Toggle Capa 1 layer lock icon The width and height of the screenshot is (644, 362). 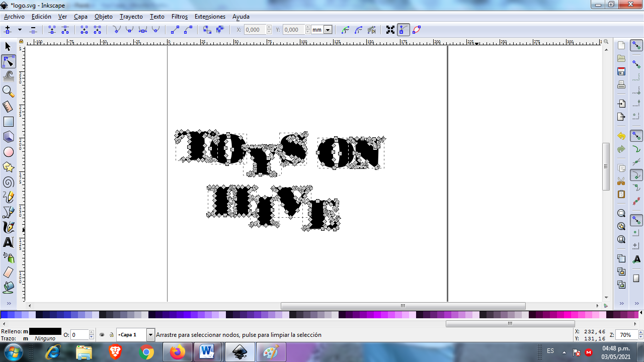[x=111, y=335]
